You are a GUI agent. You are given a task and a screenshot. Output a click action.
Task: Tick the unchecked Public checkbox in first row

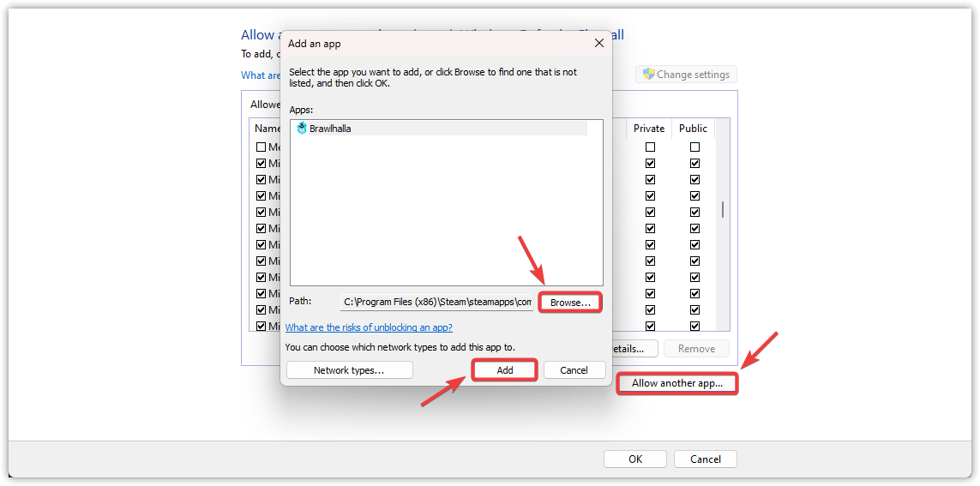pos(695,147)
